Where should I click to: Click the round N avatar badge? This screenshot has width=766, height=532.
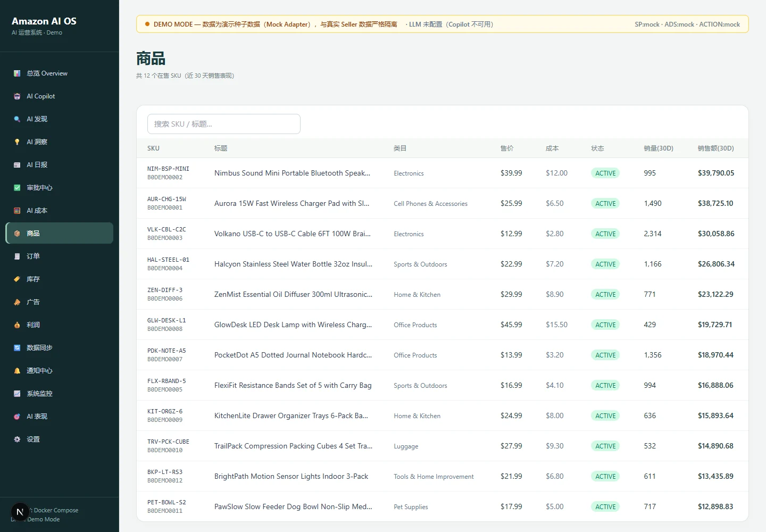pos(20,512)
